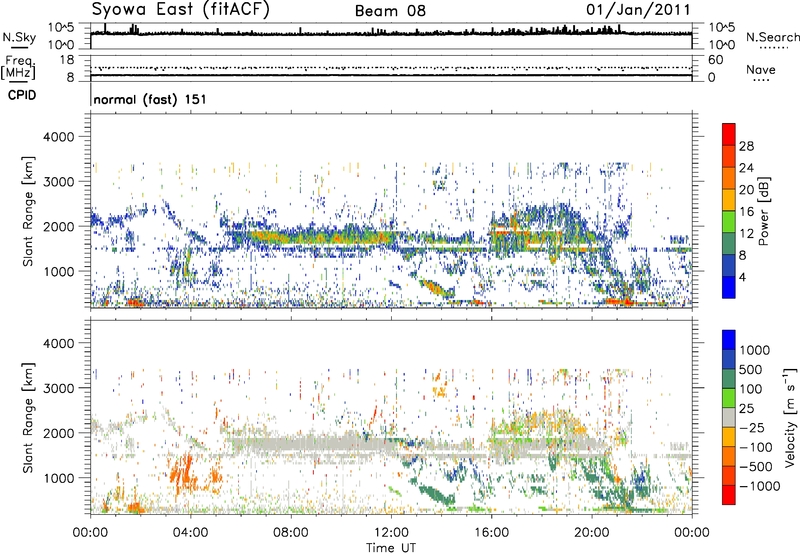
Task: Click the "Nave" legend label
Action: (761, 69)
